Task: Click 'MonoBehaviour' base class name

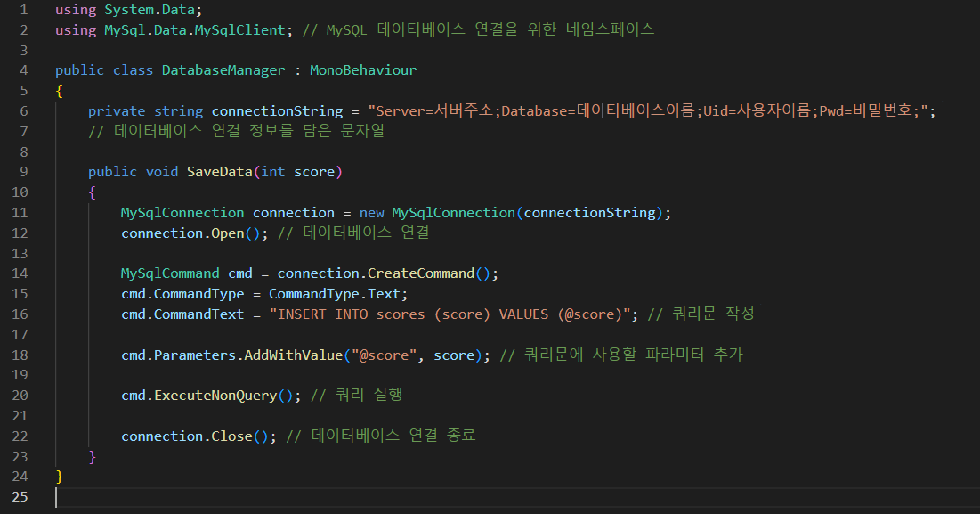Action: pyautogui.click(x=363, y=70)
